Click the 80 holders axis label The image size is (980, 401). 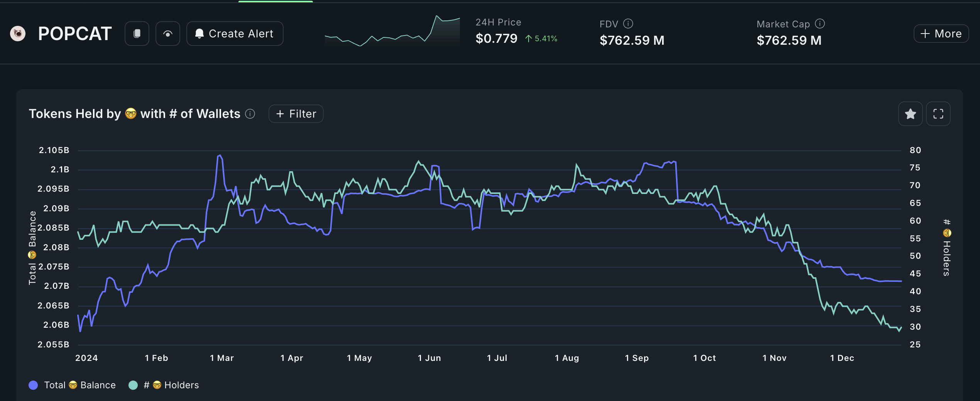tap(916, 150)
